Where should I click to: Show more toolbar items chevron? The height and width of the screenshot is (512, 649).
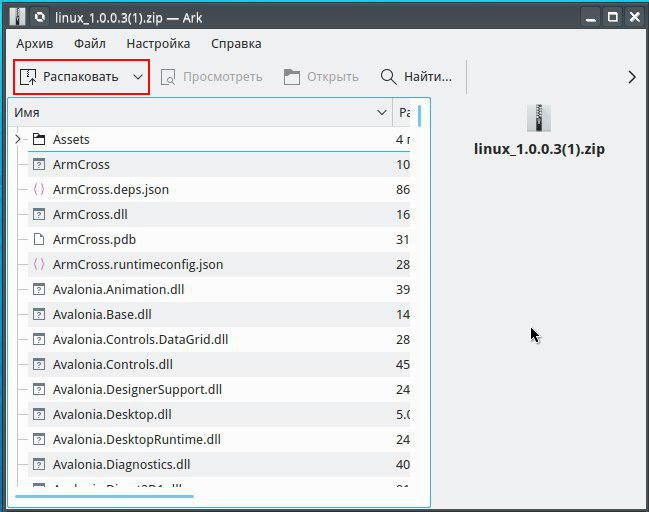pos(632,77)
